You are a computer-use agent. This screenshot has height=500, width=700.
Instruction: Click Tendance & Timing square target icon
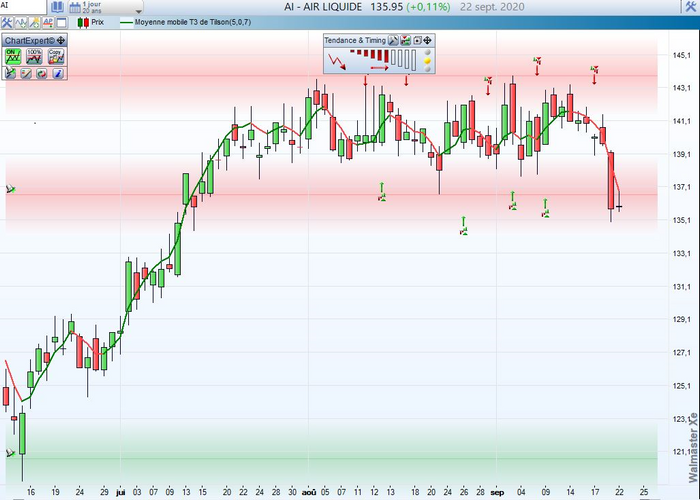tap(417, 41)
